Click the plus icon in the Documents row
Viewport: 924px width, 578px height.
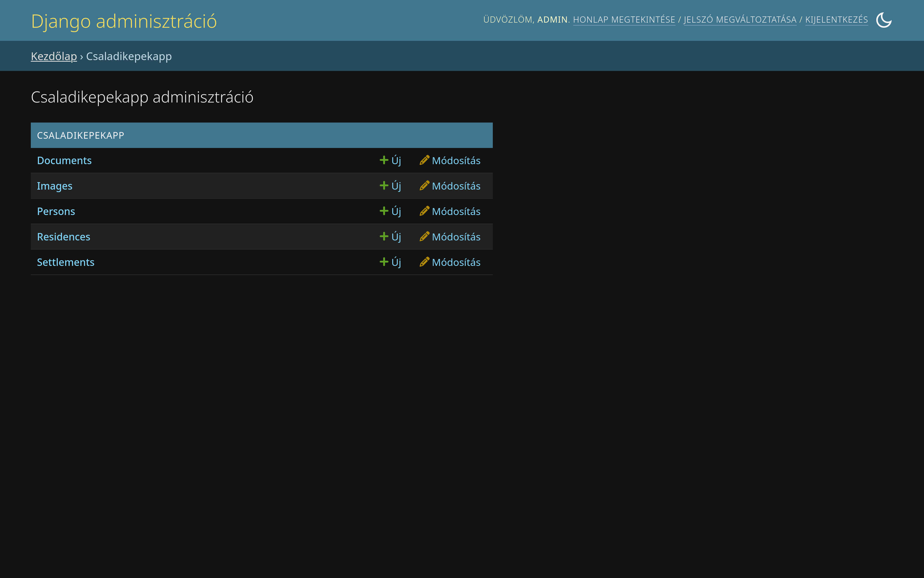384,160
